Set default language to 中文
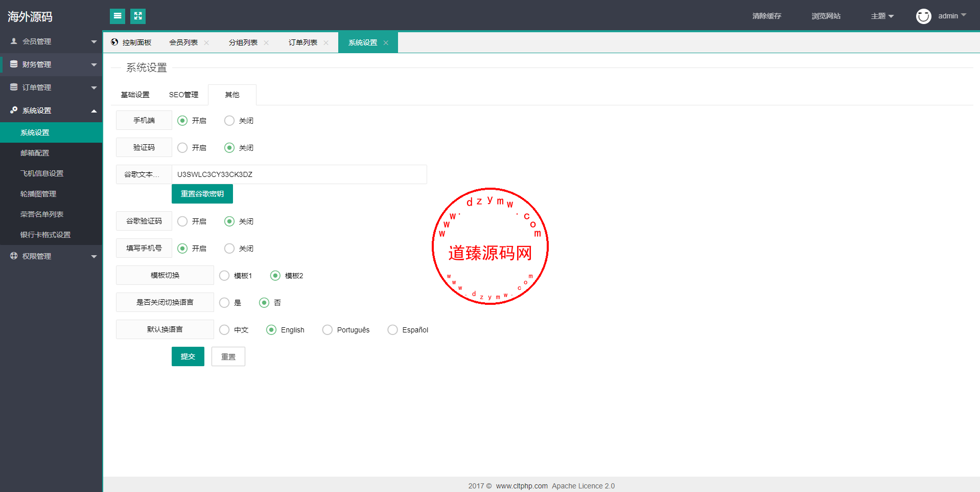The image size is (980, 492). tap(224, 330)
